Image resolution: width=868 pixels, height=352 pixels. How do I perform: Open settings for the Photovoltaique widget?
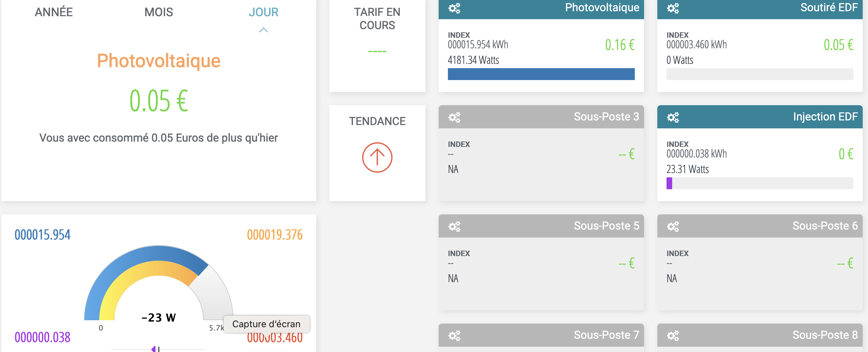pos(455,8)
